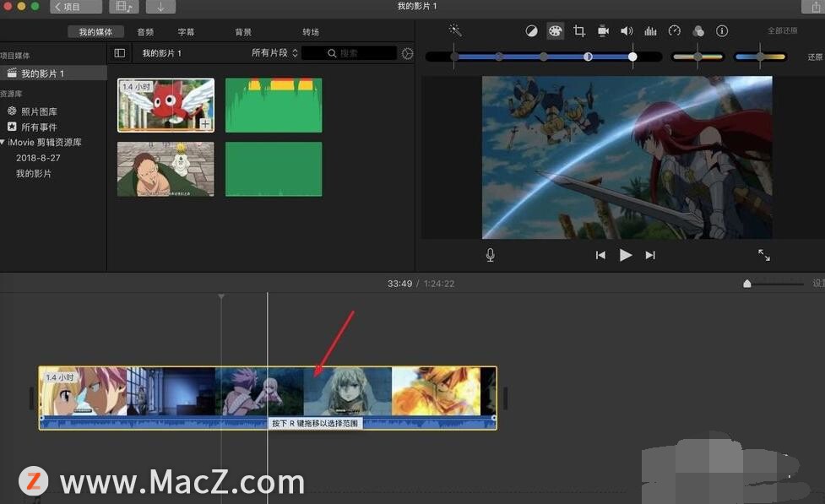The image size is (825, 504).
Task: Adjust the saturation slider
Action: pos(697,57)
